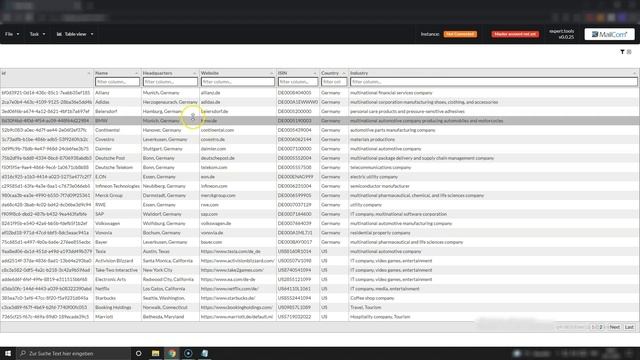Click the MailConf logo
The width and height of the screenshot is (640, 360).
(609, 34)
